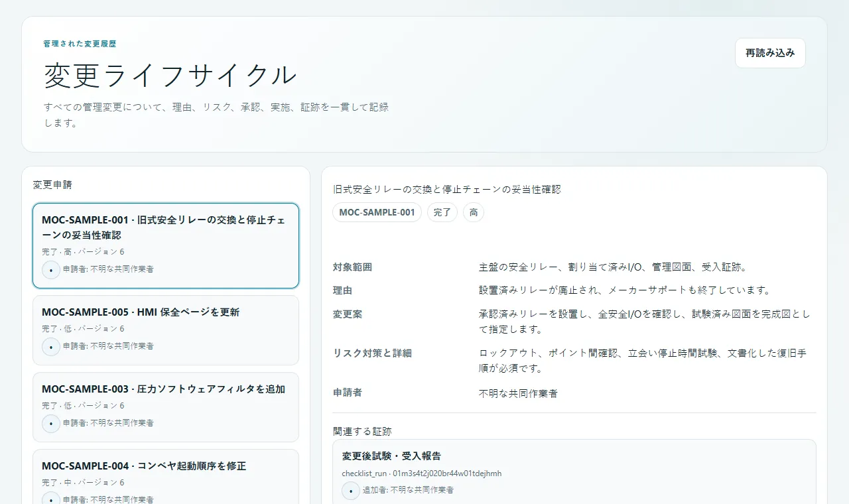Click the 申請者 field label in details
This screenshot has height=504, width=849.
(348, 393)
